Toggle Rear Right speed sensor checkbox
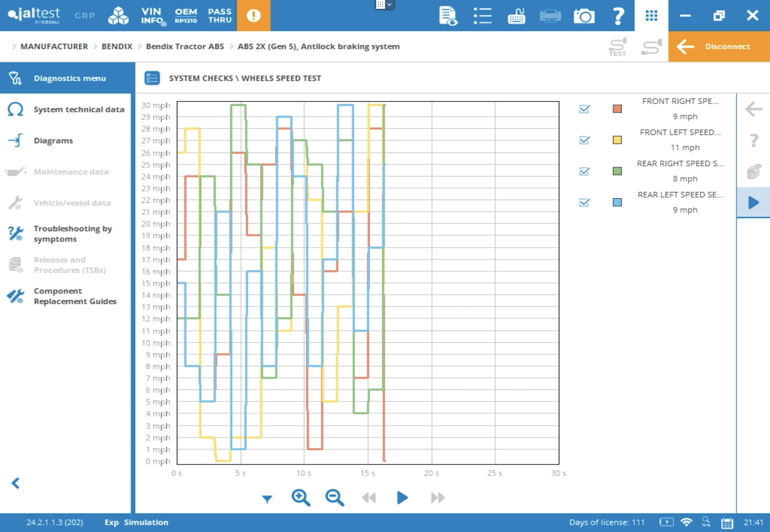 [584, 171]
